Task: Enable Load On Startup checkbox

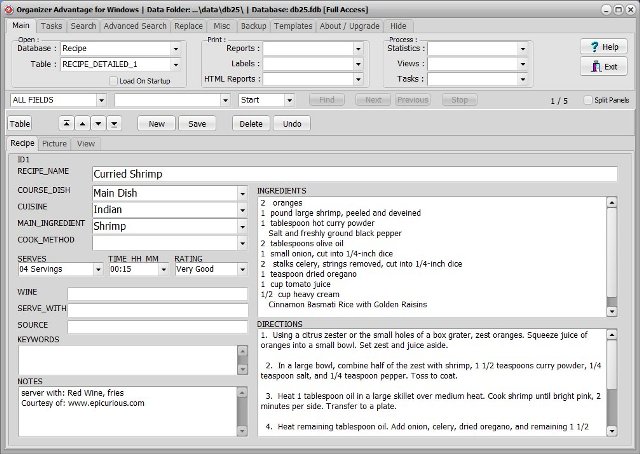Action: pos(113,81)
